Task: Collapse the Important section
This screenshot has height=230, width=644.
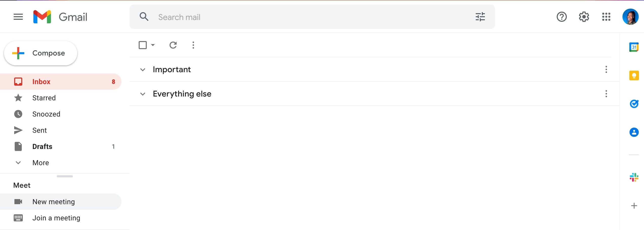Action: (x=143, y=69)
